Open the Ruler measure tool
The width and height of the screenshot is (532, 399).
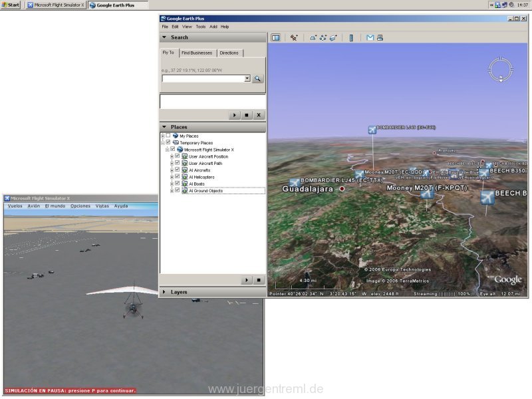tap(351, 38)
